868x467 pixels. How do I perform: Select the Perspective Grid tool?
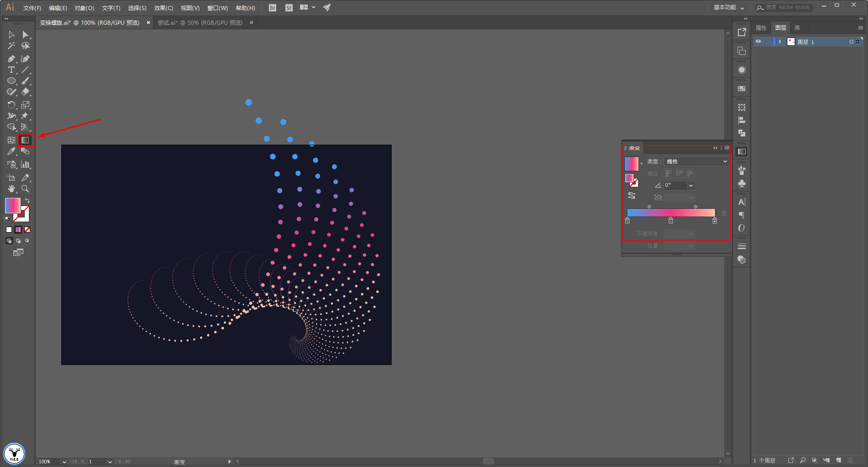point(25,127)
